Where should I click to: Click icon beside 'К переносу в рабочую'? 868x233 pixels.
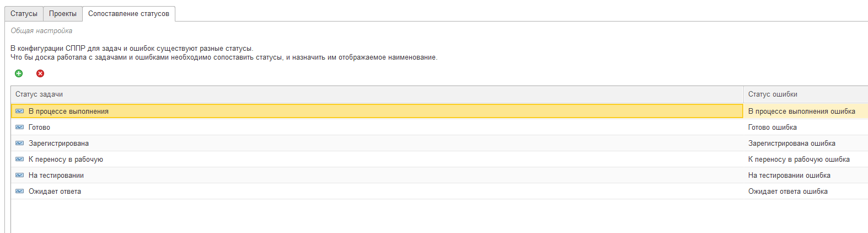pyautogui.click(x=20, y=160)
